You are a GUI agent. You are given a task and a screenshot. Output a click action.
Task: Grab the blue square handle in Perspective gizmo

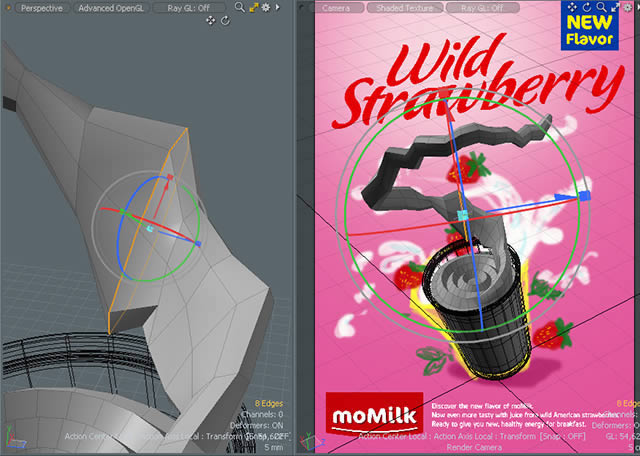pos(198,244)
